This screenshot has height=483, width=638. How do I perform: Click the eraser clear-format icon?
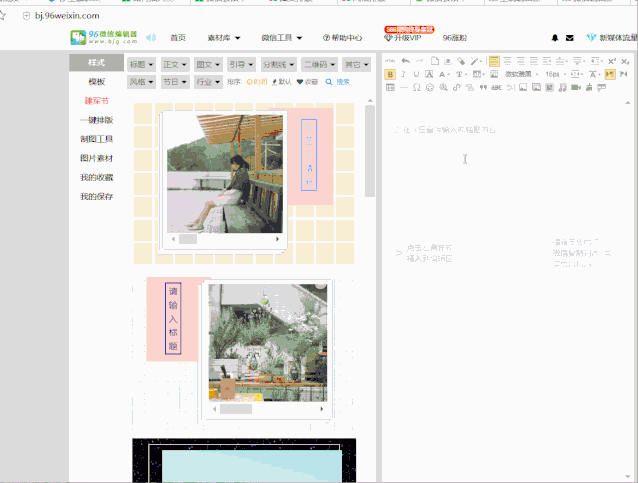(x=461, y=61)
